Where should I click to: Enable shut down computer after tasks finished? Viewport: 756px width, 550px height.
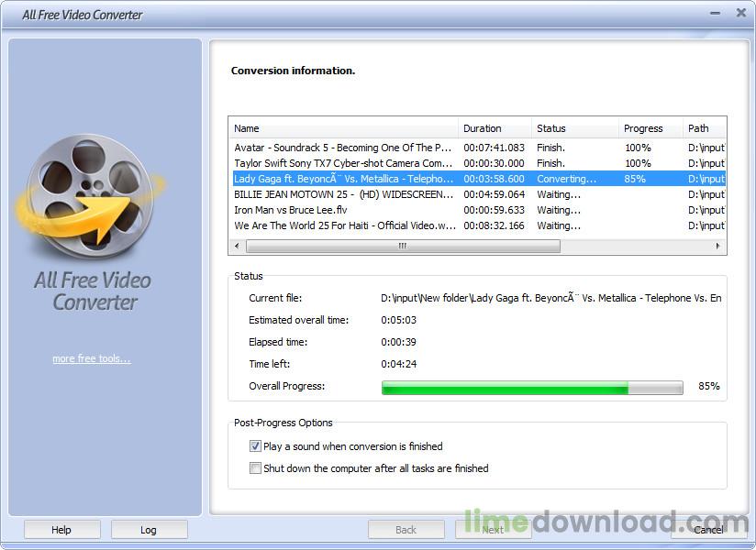[x=256, y=468]
